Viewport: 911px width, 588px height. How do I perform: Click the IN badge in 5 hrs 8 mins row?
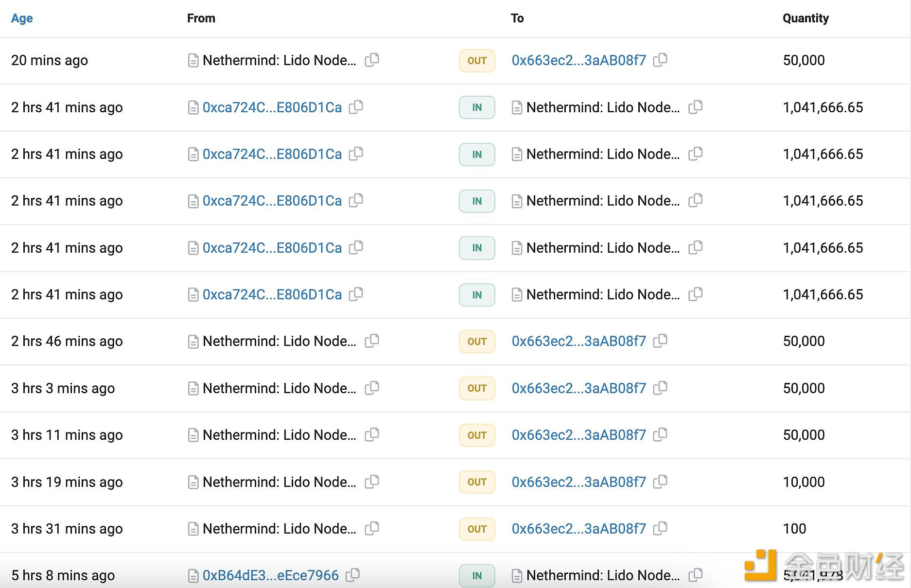pos(477,576)
